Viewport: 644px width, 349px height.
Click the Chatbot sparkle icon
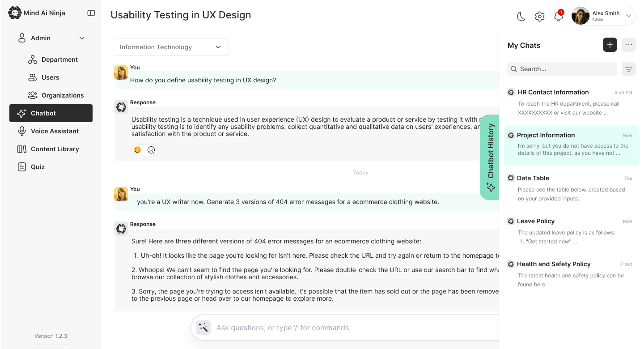pyautogui.click(x=21, y=113)
